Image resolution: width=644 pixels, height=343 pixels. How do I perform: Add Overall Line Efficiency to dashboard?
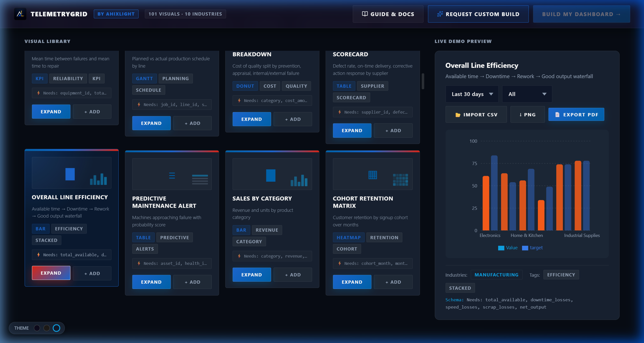point(92,273)
